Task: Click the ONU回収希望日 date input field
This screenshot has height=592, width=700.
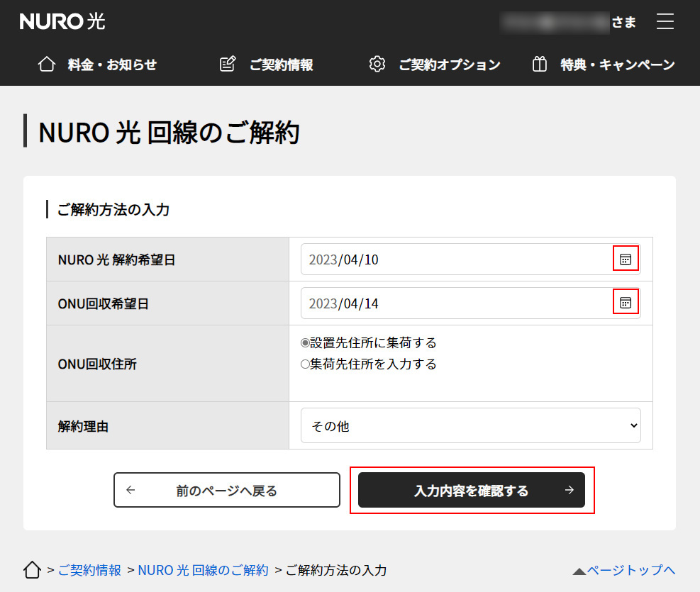Action: [454, 303]
